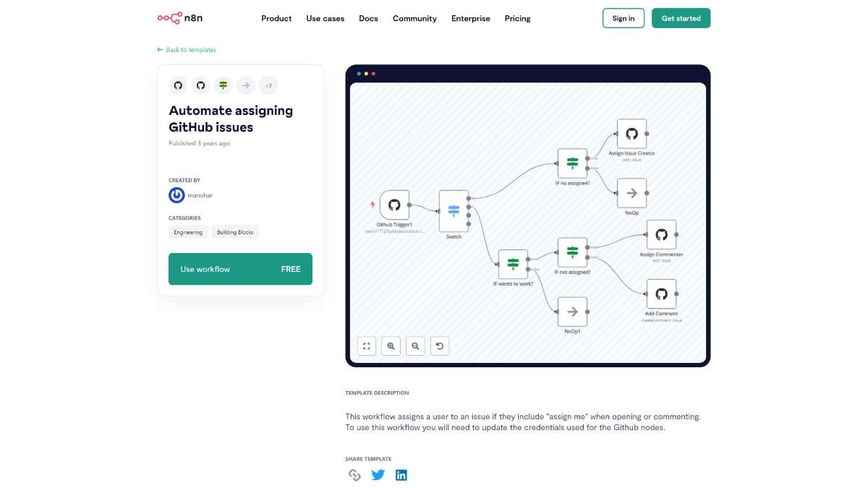Open the Pricing page
The width and height of the screenshot is (868, 488).
coord(517,18)
